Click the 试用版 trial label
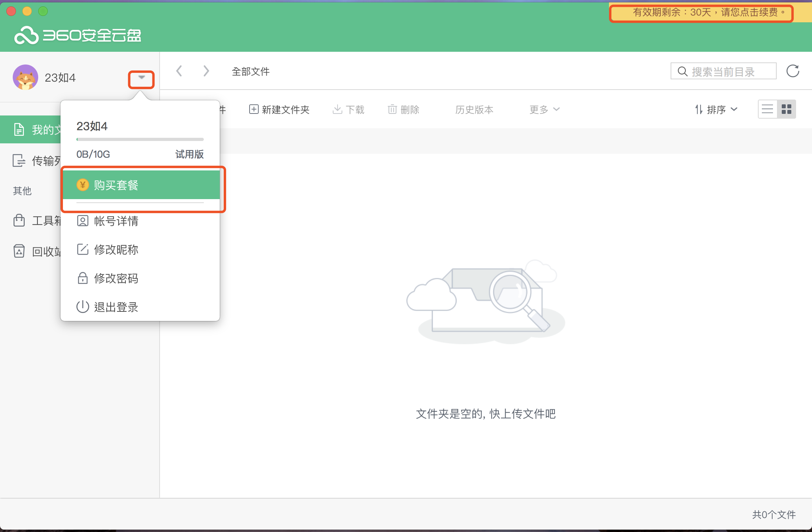This screenshot has width=812, height=532. pyautogui.click(x=189, y=154)
